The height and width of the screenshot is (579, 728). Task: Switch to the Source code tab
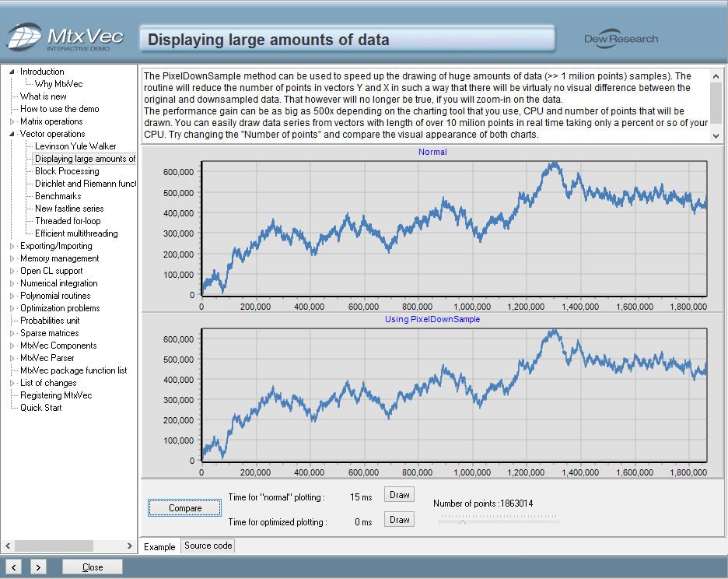pos(208,546)
